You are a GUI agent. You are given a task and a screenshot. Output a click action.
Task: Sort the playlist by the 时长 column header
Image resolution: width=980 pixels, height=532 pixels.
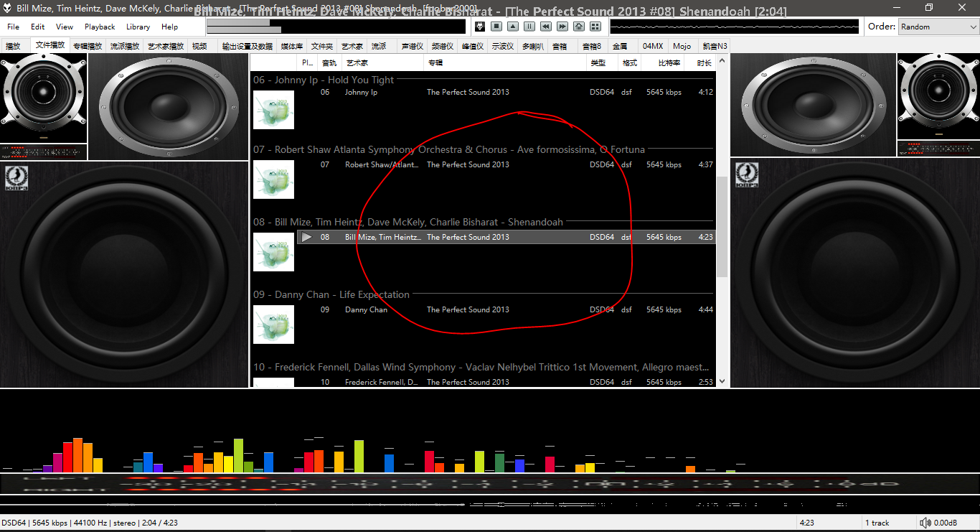tap(704, 63)
